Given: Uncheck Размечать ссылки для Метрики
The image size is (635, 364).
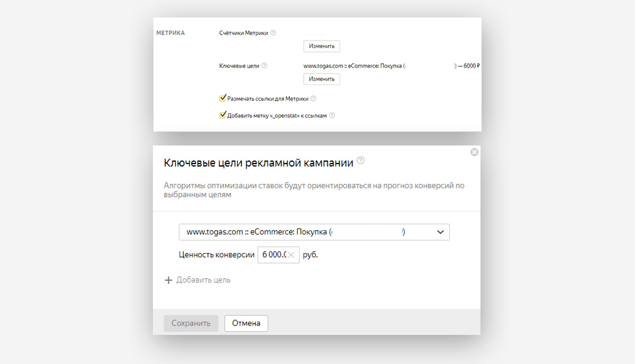Looking at the screenshot, I should click(x=223, y=98).
